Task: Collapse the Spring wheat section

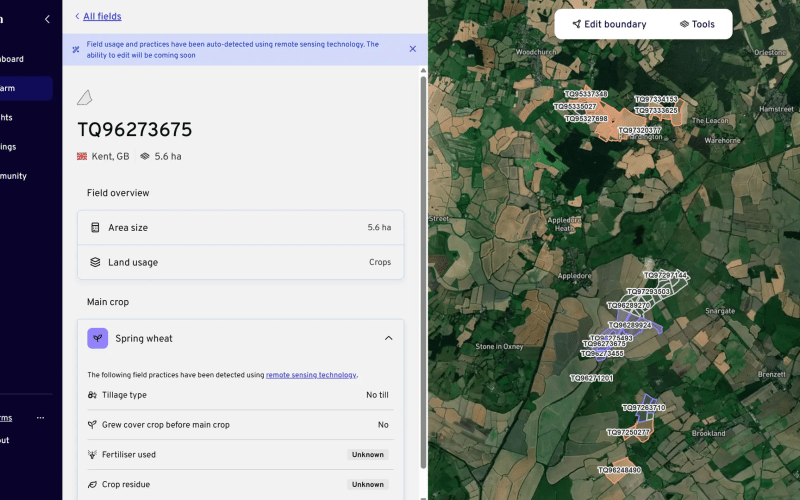Action: click(x=389, y=338)
